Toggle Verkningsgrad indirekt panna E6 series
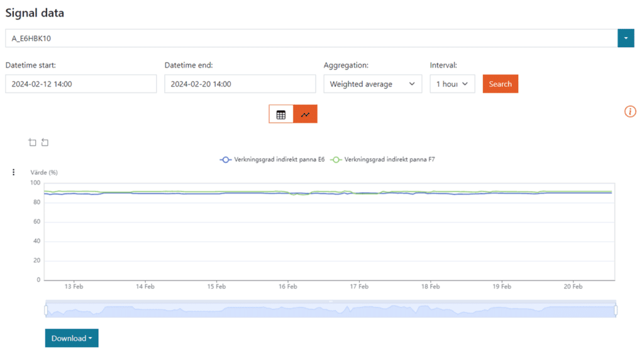The width and height of the screenshot is (644, 354). [x=272, y=160]
